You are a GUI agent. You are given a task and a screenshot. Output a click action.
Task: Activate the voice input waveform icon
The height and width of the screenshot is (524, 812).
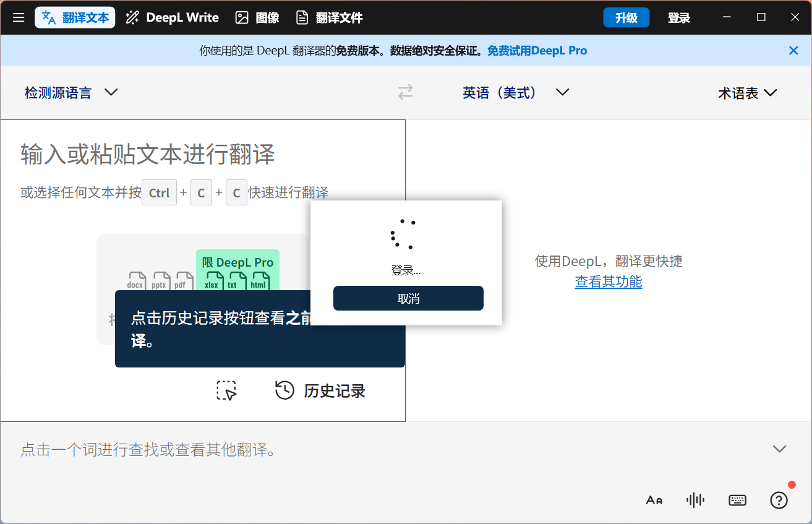pyautogui.click(x=696, y=500)
